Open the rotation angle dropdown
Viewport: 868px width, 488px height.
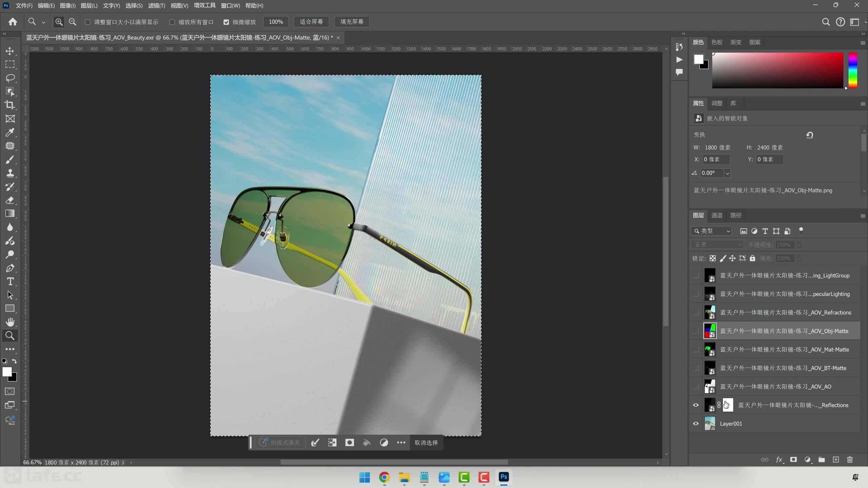click(x=727, y=173)
